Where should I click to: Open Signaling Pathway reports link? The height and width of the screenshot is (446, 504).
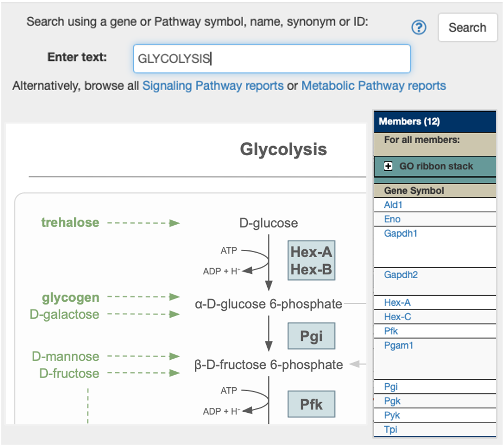coord(213,86)
